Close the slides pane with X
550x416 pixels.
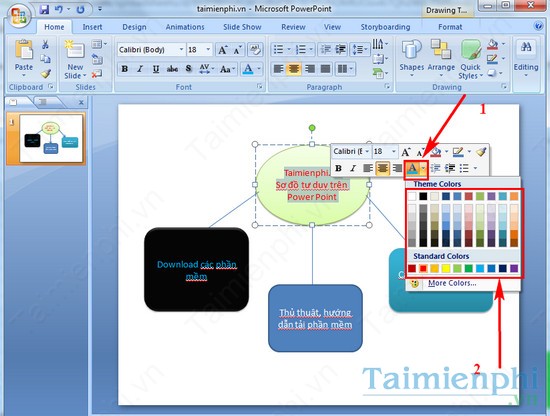tap(81, 102)
